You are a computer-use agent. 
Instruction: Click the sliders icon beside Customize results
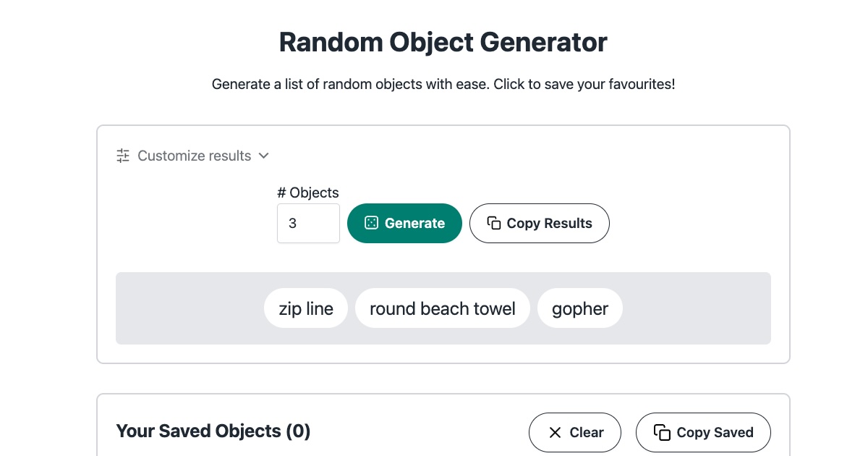(x=123, y=156)
